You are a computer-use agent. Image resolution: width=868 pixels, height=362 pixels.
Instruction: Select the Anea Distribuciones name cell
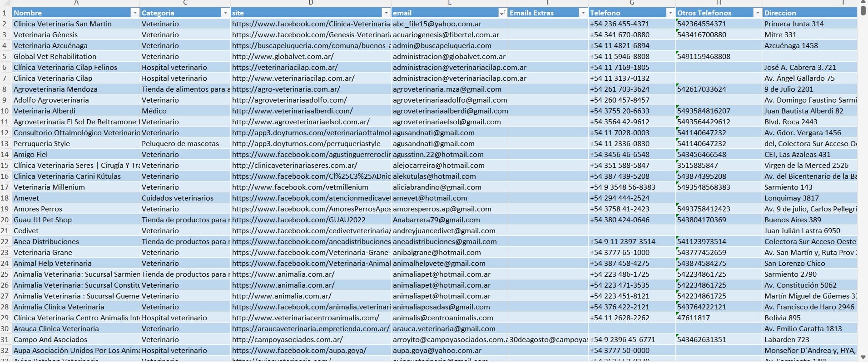click(76, 241)
